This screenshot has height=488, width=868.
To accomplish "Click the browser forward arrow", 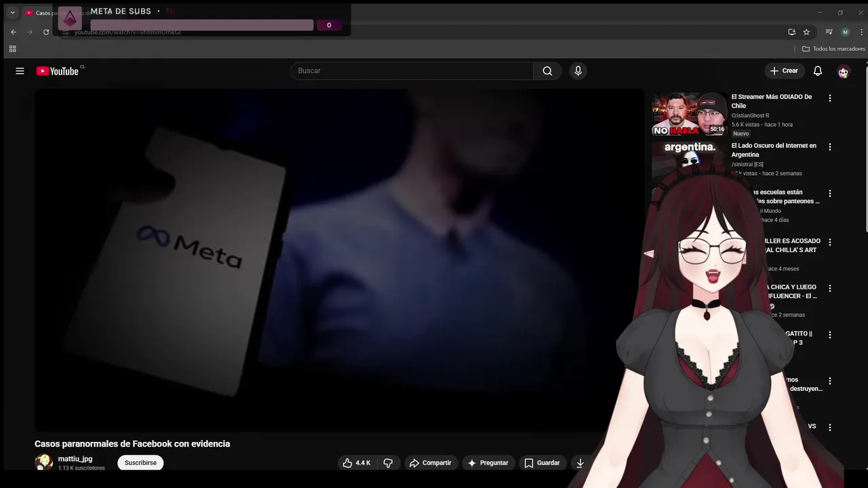I will pos(30,32).
